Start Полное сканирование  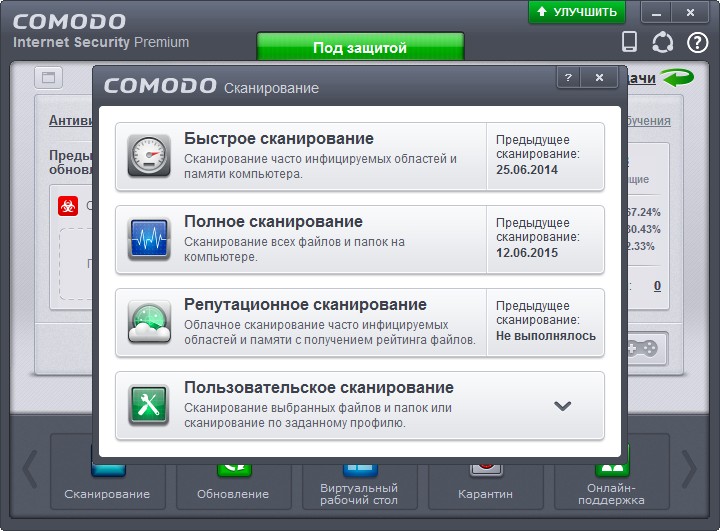[x=360, y=240]
